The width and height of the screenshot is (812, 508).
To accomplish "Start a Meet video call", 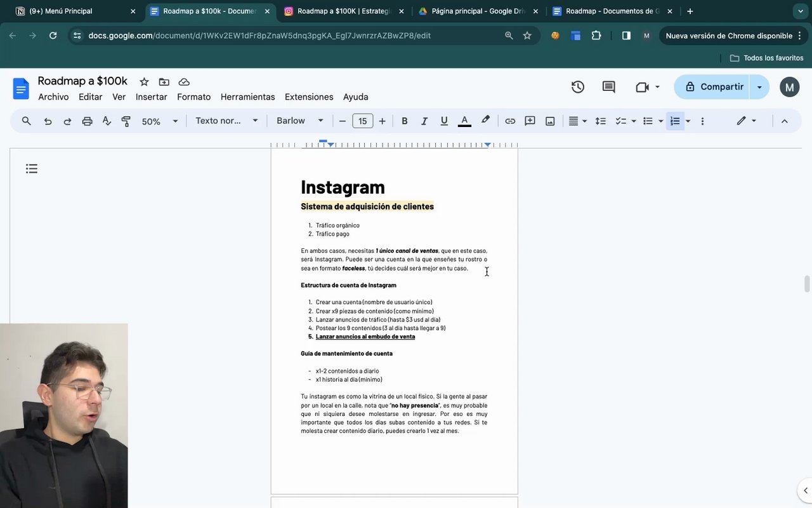I will 642,87.
